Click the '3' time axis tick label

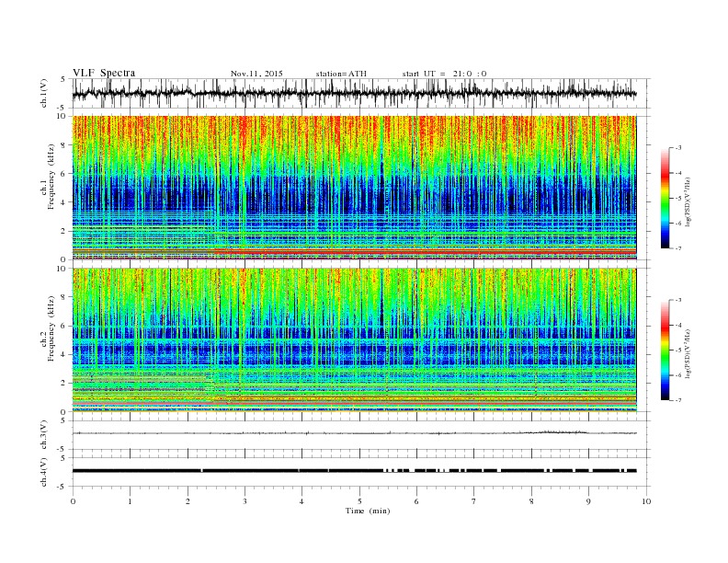[x=245, y=501]
